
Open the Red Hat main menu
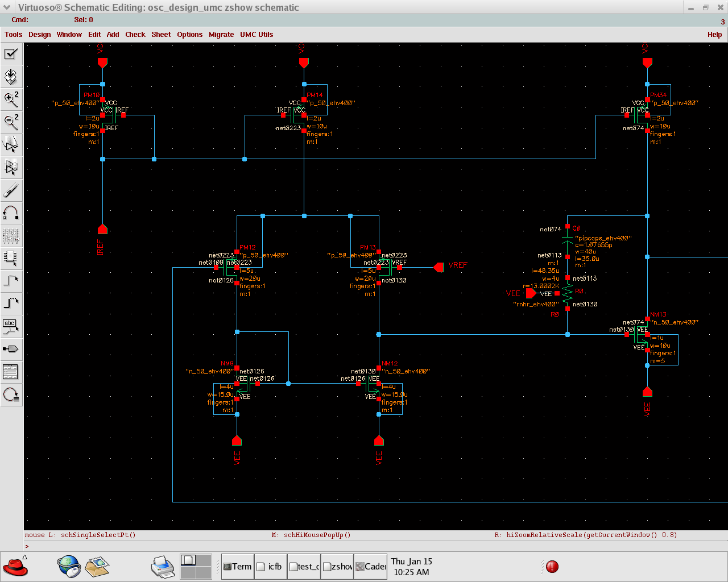15,567
